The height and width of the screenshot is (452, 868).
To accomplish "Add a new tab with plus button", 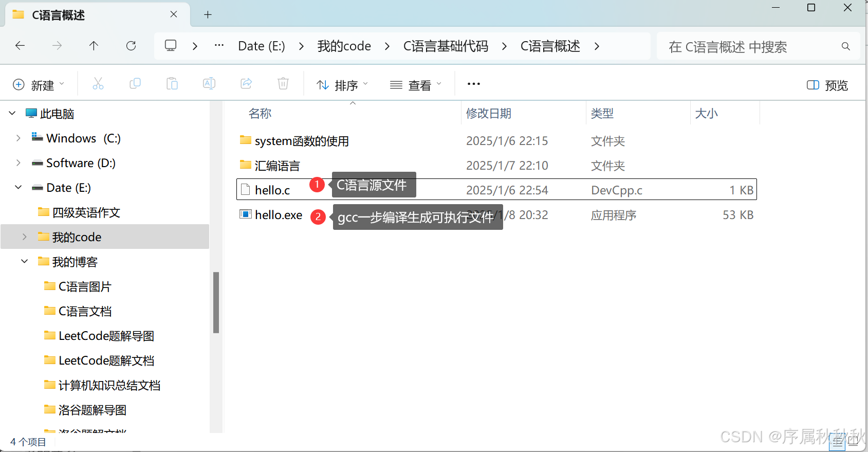I will [x=208, y=14].
